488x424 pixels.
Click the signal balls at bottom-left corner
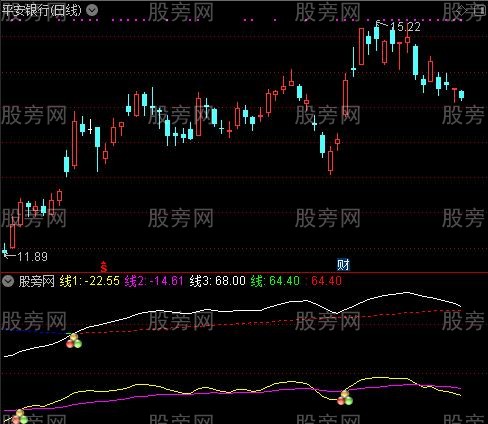click(x=20, y=417)
